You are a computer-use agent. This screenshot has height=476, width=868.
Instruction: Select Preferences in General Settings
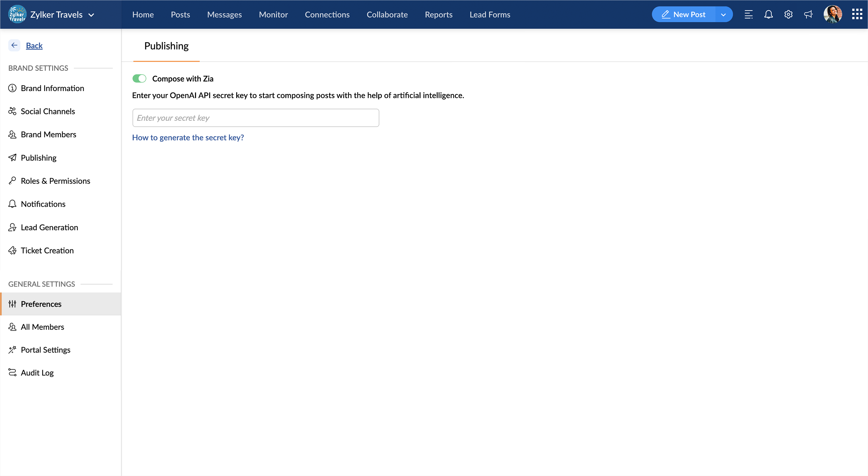(61, 304)
